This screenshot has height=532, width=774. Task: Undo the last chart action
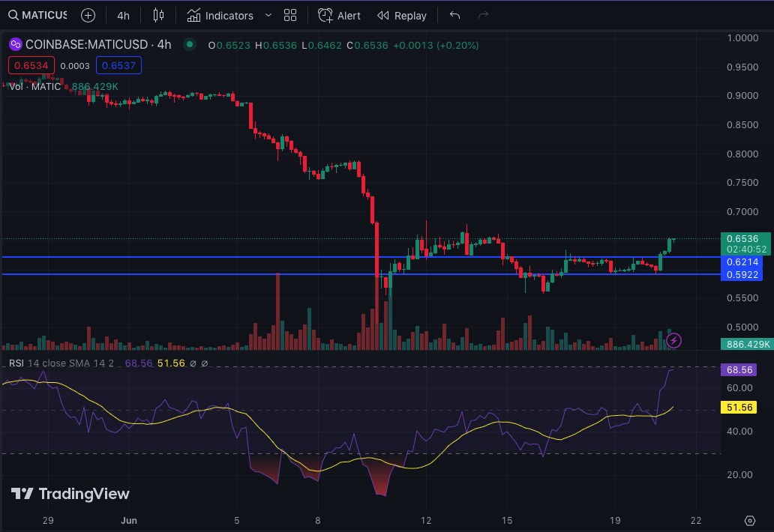(x=454, y=15)
